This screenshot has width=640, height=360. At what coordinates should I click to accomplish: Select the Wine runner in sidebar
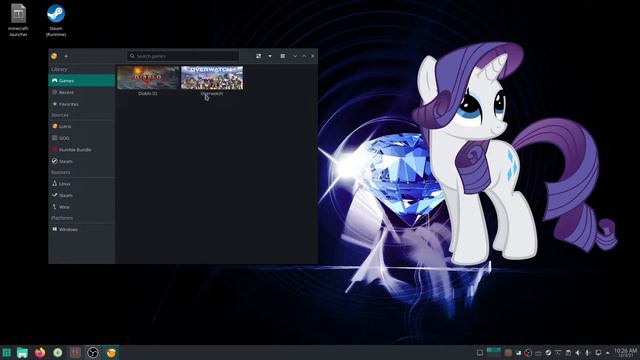[x=82, y=207]
